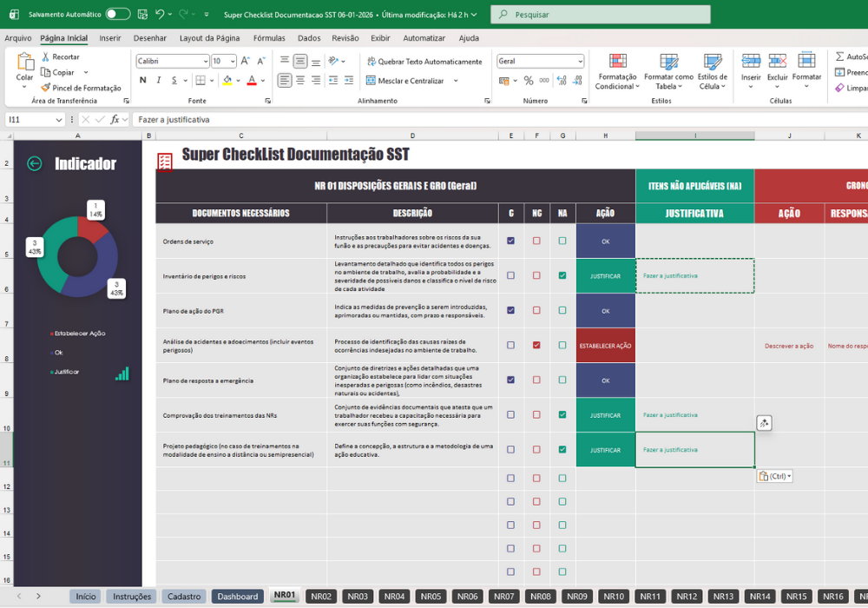
Task: Uncheck NA checkbox for Inventário de perigos e riscos
Action: pos(562,275)
